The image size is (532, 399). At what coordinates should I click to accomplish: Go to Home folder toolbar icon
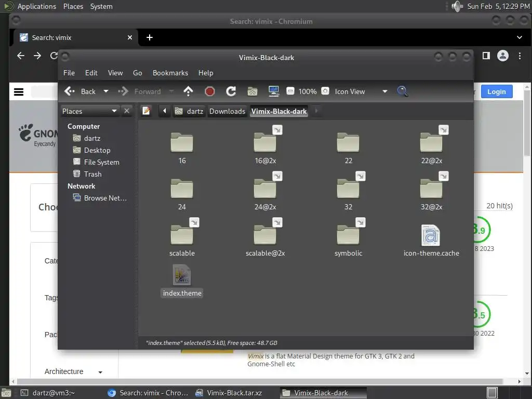coord(252,91)
